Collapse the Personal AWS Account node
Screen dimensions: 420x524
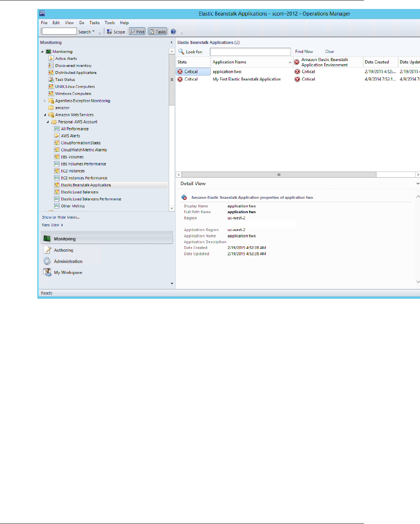tap(48, 122)
